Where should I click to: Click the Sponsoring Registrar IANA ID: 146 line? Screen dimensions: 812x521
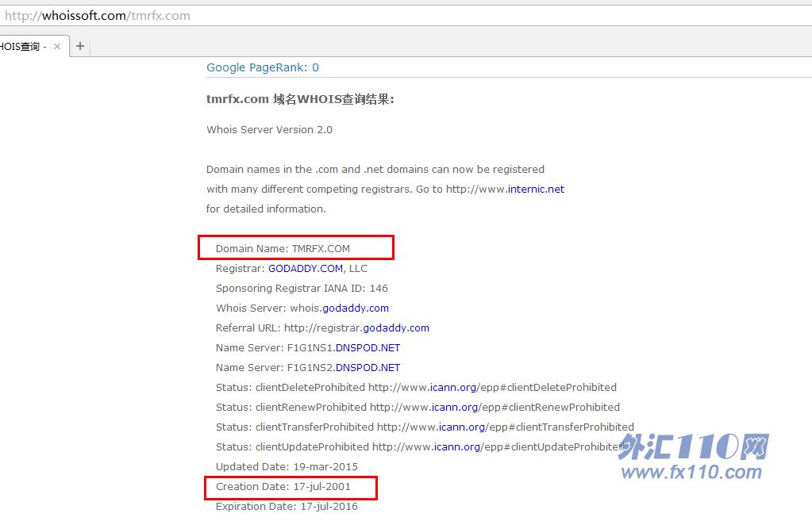pos(302,288)
